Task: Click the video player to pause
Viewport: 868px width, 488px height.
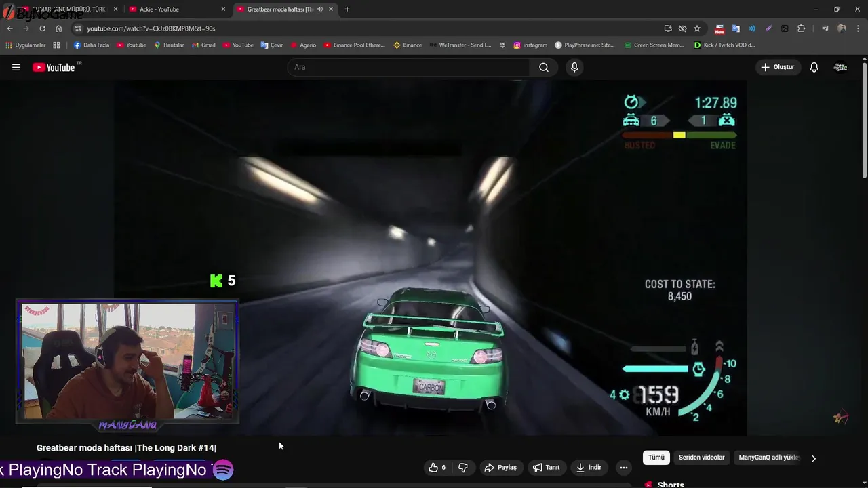Action: (430, 258)
